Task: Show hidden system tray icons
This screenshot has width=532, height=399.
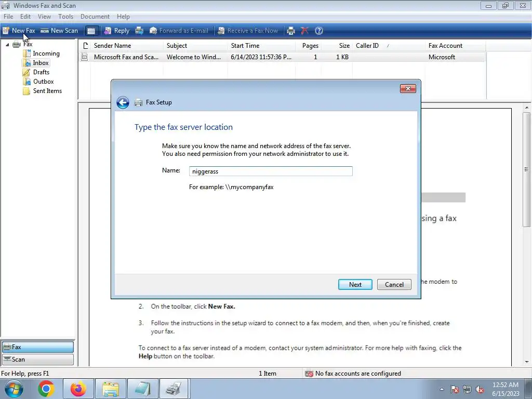Action: (x=442, y=389)
